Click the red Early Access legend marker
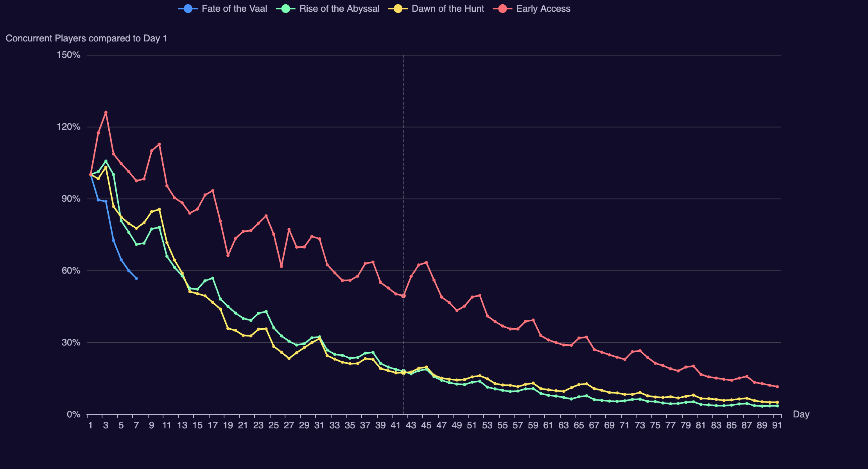 coord(502,9)
